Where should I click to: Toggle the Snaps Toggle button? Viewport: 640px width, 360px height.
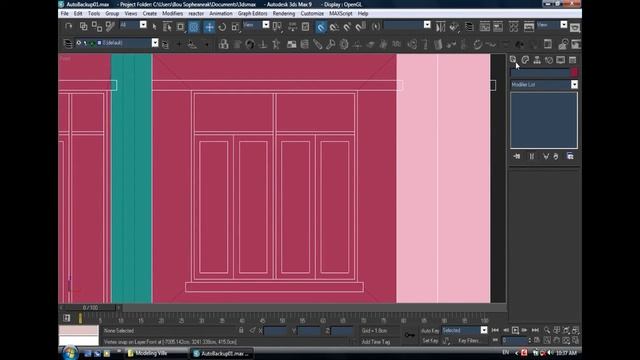click(321, 27)
